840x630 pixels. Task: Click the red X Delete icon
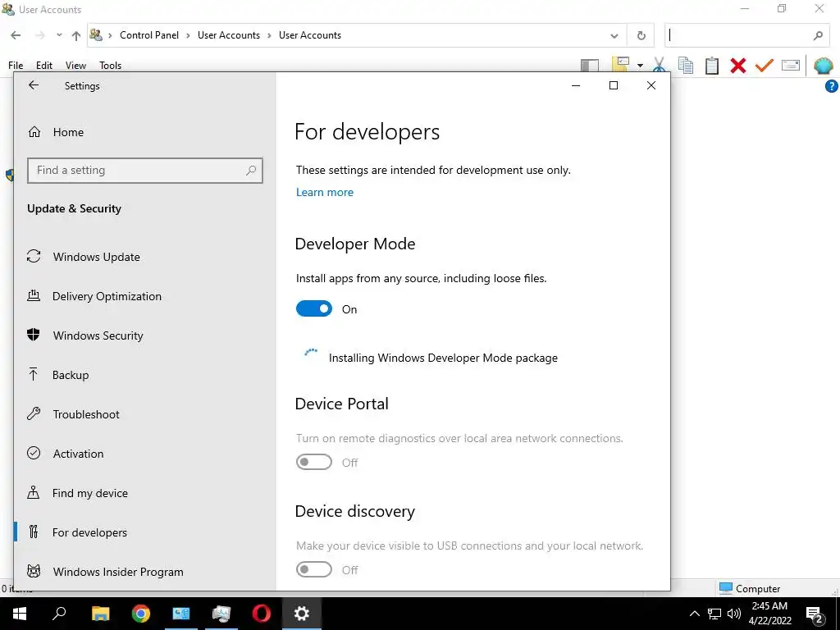pyautogui.click(x=738, y=66)
